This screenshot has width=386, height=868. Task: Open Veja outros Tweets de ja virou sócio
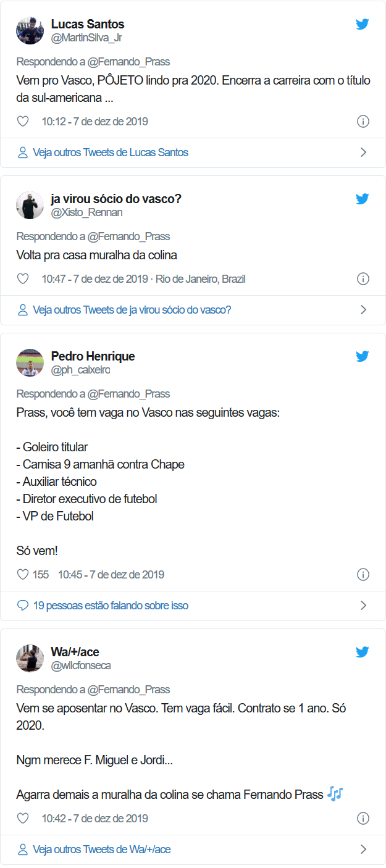[x=132, y=310]
